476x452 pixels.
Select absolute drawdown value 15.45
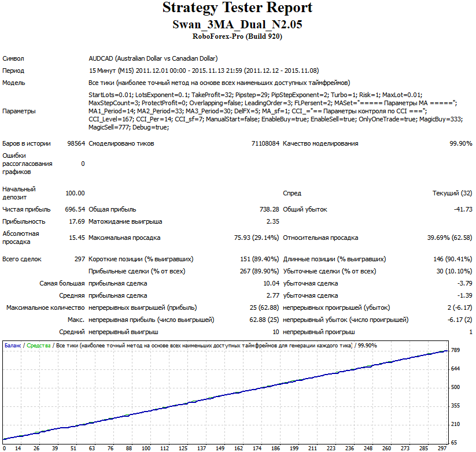pyautogui.click(x=77, y=238)
